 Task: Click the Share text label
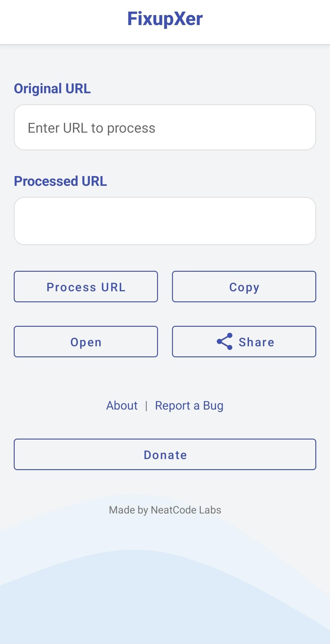256,342
